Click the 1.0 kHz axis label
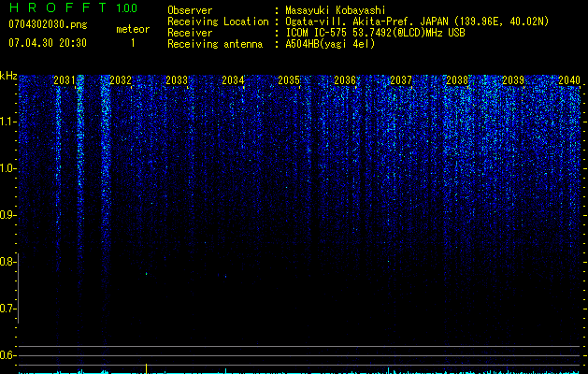588x374 pixels. [7, 168]
